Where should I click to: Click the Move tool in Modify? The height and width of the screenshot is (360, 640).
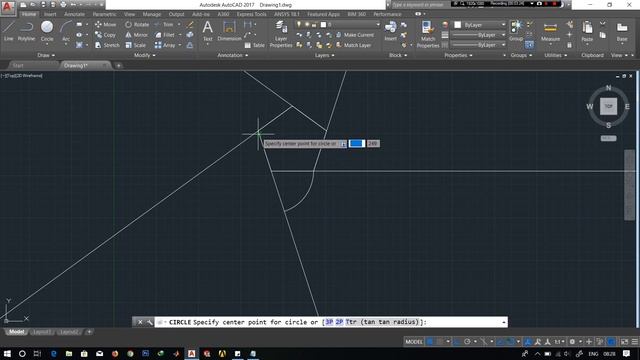coord(105,24)
